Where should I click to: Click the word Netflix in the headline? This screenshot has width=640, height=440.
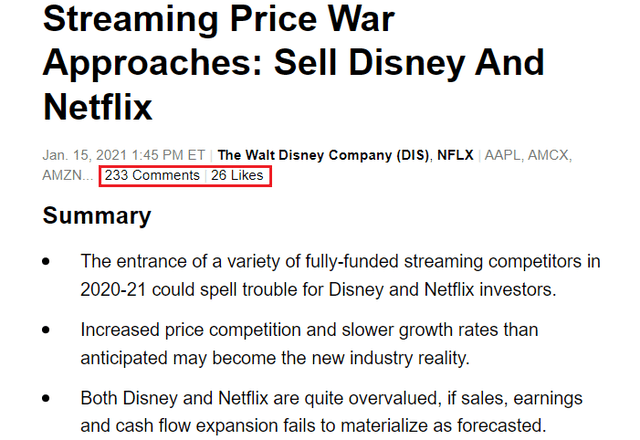click(98, 107)
